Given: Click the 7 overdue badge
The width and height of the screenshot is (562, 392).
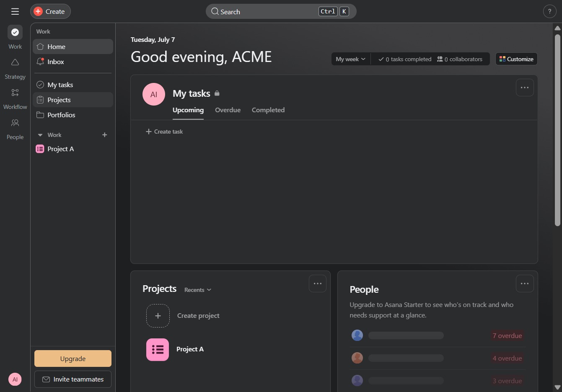Looking at the screenshot, I should (507, 335).
